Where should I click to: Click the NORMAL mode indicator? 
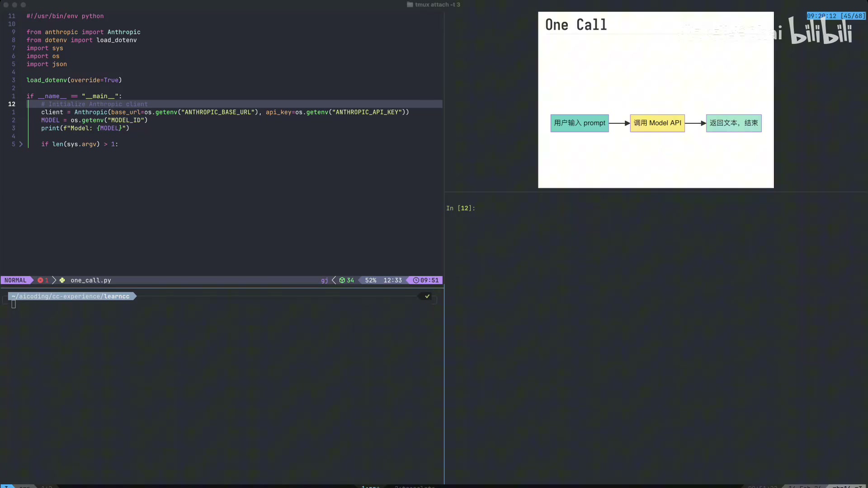15,280
